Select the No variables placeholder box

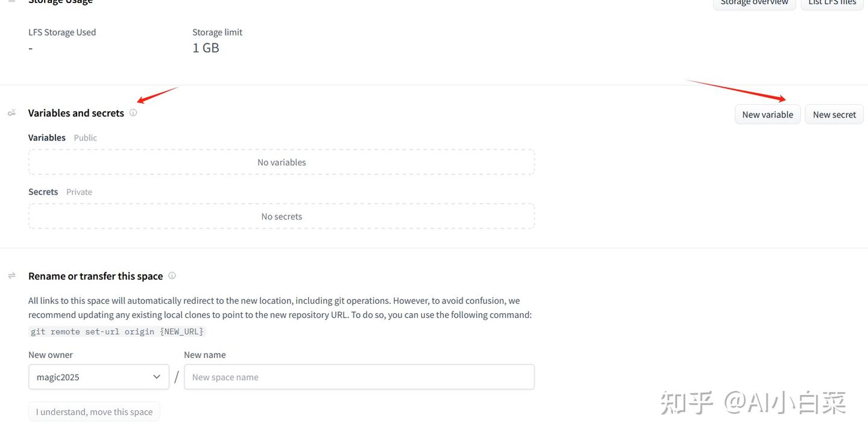click(x=281, y=162)
